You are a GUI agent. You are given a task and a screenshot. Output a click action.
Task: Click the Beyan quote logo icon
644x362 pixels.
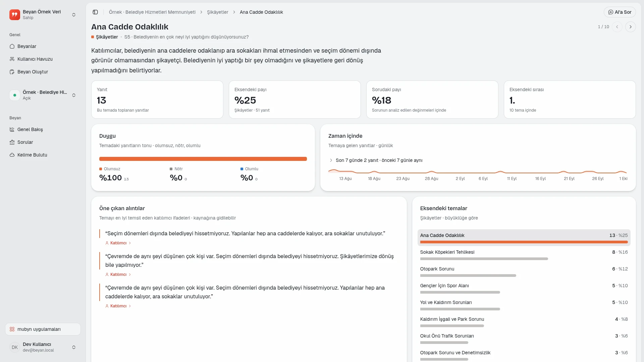click(x=15, y=15)
